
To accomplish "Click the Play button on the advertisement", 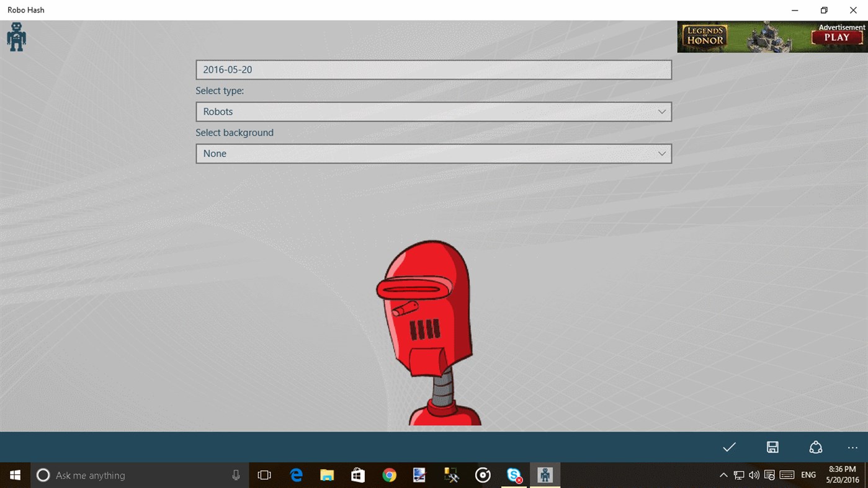I will tap(837, 37).
